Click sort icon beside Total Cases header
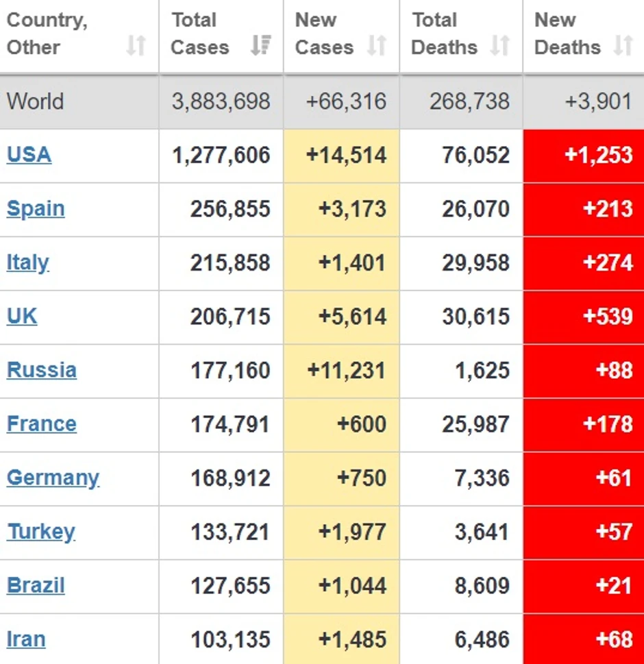 [260, 47]
